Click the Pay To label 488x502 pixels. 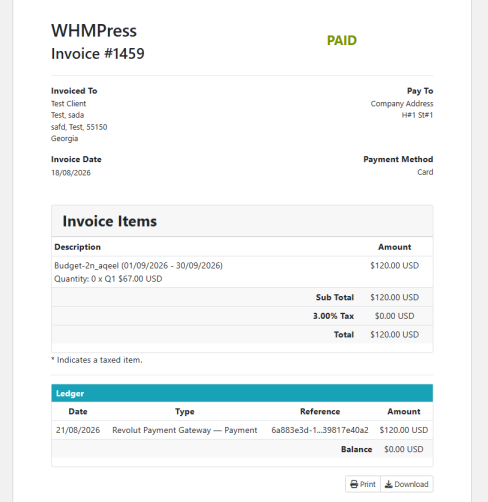click(420, 91)
